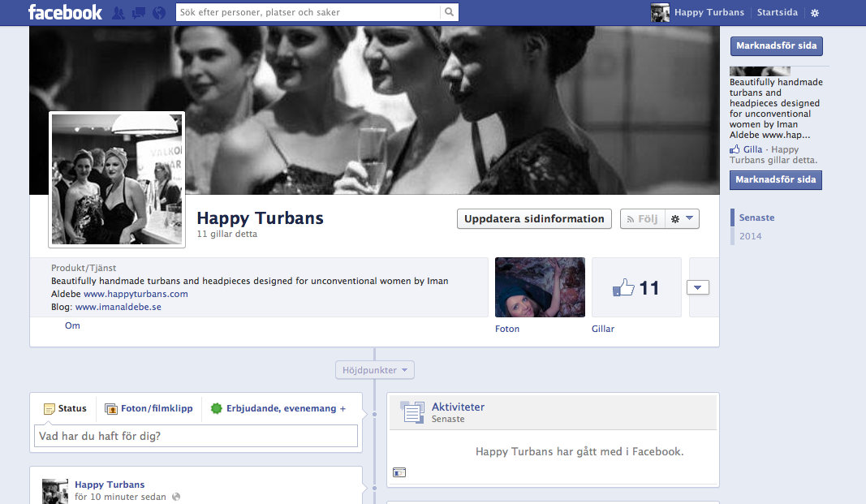Open www.happyturbans.com link
This screenshot has height=504, width=866.
[136, 294]
